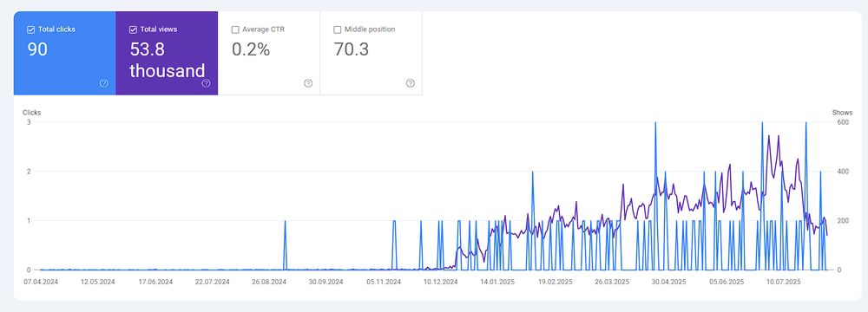Uncheck the Total clicks checkbox

(x=31, y=29)
